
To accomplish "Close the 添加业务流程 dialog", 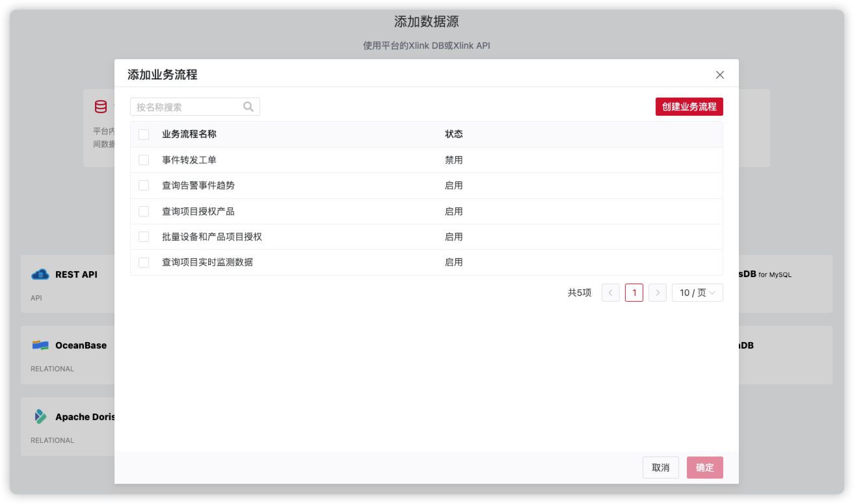I will [x=720, y=74].
